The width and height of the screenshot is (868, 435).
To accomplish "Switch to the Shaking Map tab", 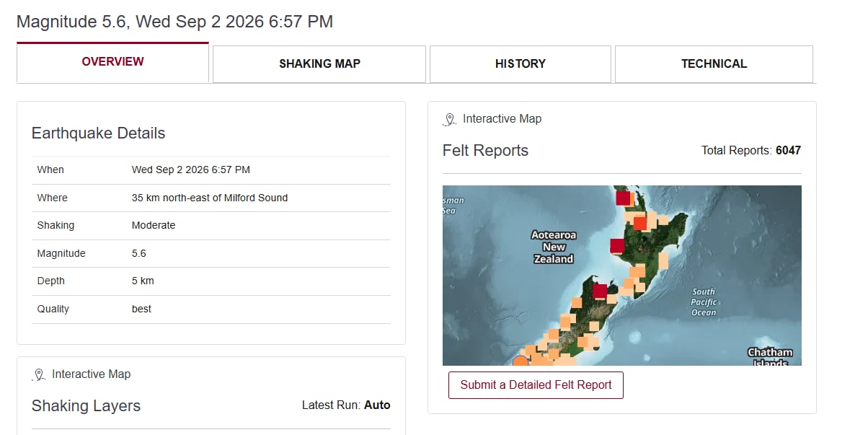I will 319,64.
